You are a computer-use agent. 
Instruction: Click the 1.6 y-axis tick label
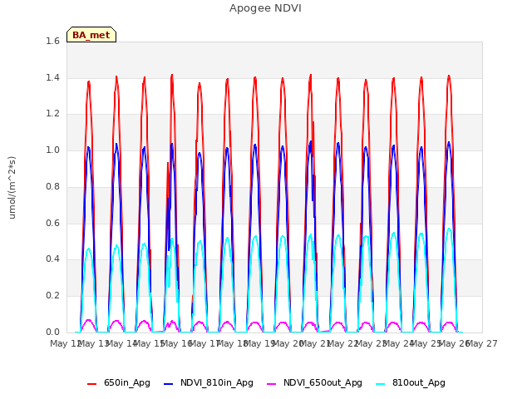tap(52, 41)
